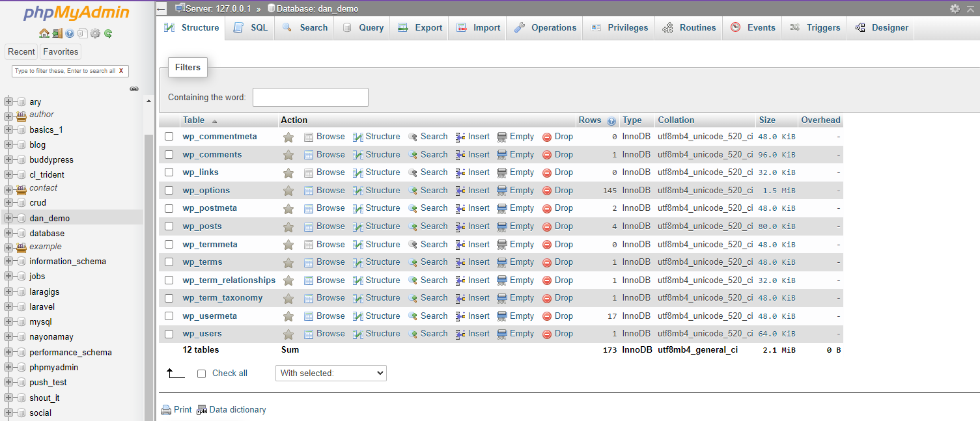Click the Recent button in sidebar
This screenshot has height=421, width=980.
point(21,52)
